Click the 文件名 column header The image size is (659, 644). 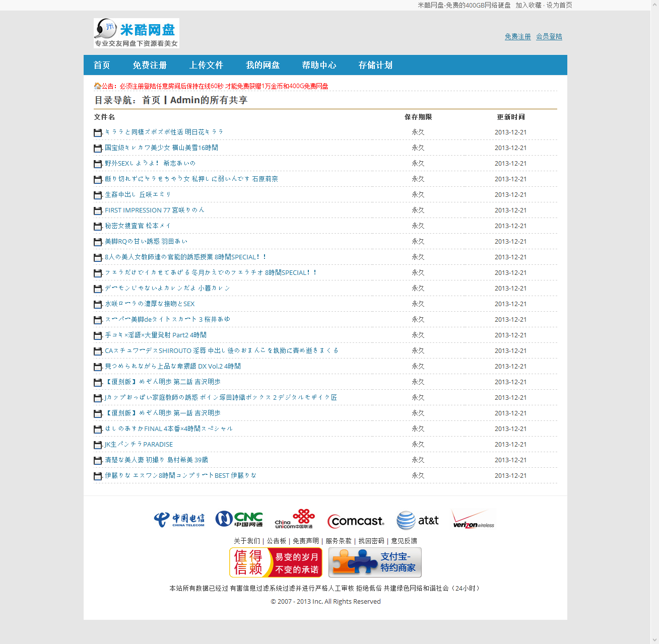coord(104,117)
